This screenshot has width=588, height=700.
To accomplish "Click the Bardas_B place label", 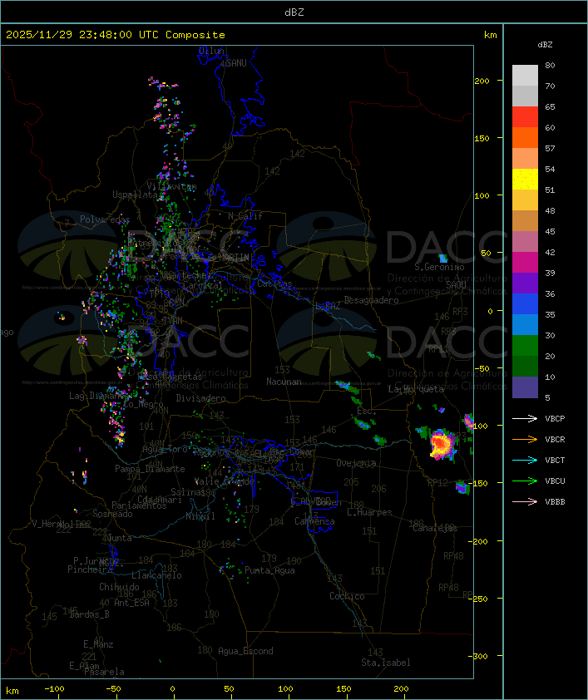I will [90, 614].
